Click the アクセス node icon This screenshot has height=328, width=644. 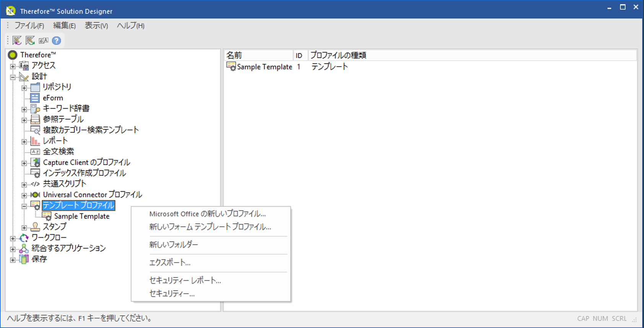(x=24, y=65)
